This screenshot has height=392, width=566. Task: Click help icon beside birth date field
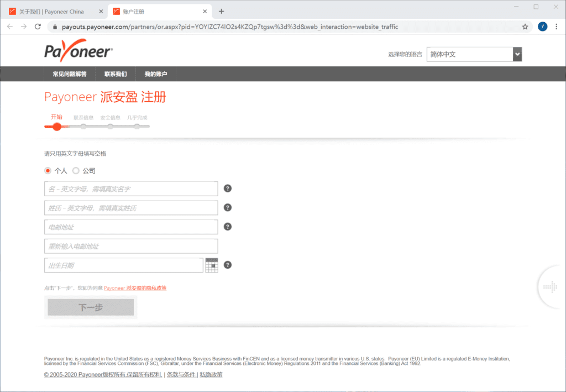coord(228,265)
